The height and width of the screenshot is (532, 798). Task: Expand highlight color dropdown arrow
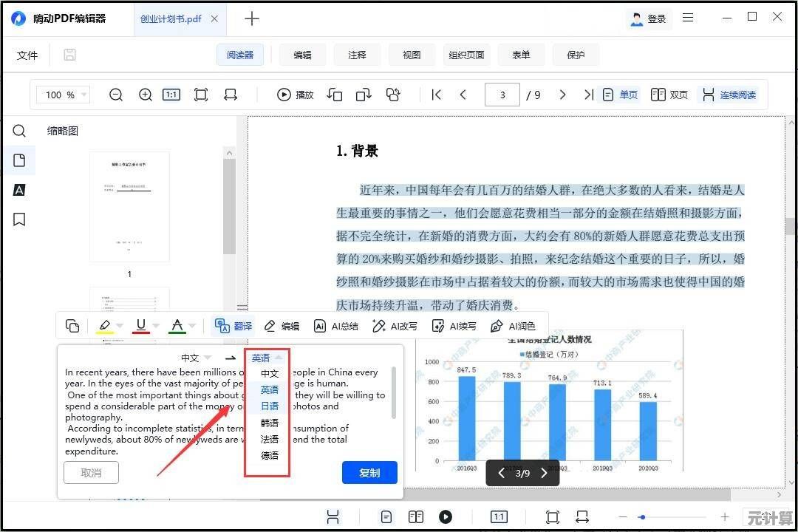(120, 326)
